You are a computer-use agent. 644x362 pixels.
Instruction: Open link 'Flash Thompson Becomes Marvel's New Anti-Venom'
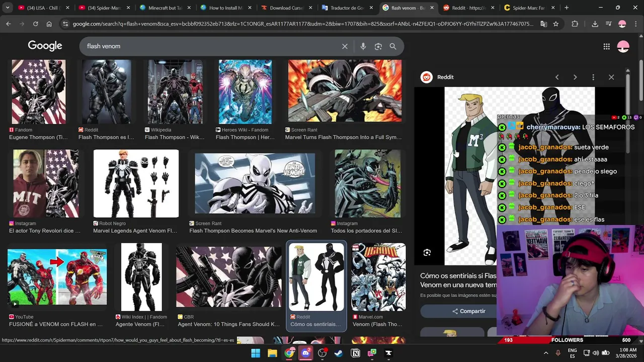(253, 231)
